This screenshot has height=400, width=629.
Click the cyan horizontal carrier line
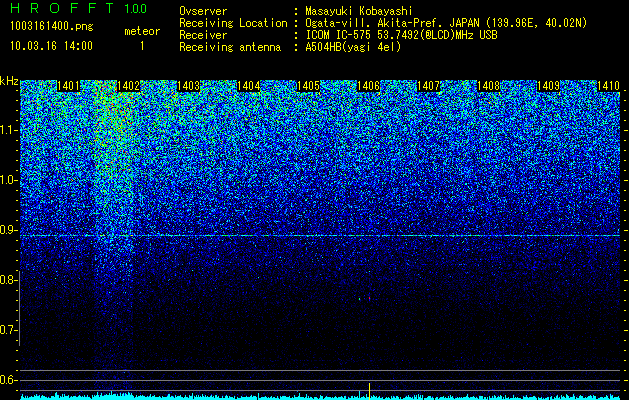point(320,236)
